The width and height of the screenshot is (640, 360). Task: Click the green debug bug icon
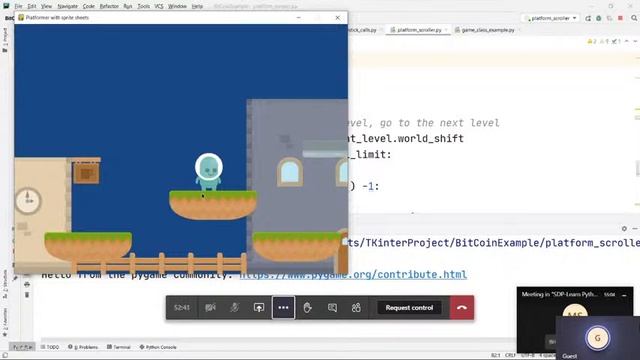coord(599,18)
